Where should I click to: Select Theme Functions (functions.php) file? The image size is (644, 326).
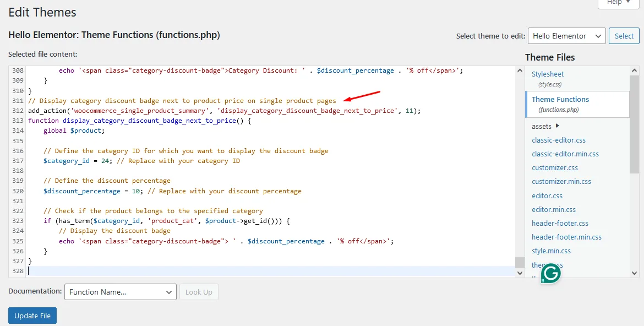[577, 105]
